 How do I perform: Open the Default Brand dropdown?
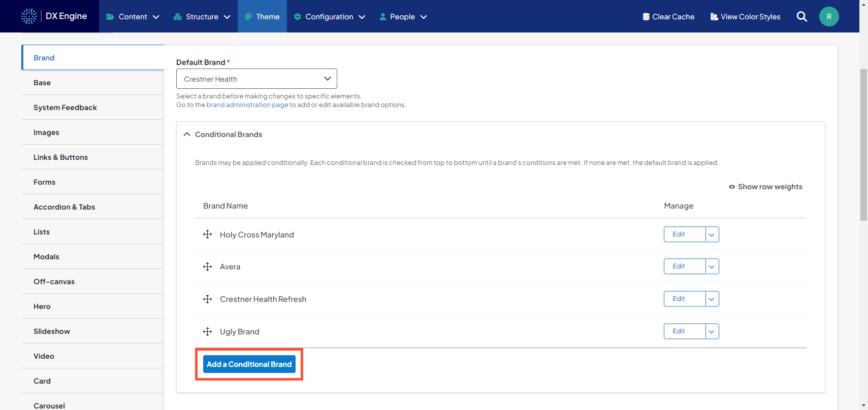pyautogui.click(x=256, y=79)
